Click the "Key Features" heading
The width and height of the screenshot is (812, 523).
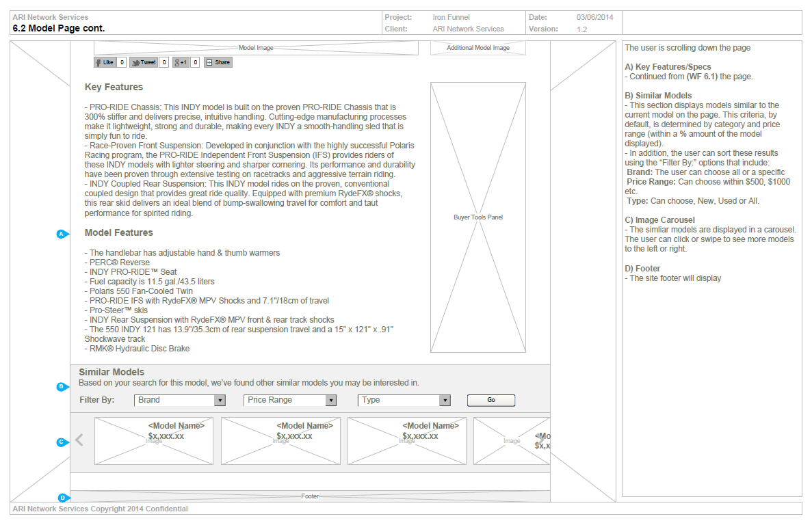pyautogui.click(x=114, y=88)
